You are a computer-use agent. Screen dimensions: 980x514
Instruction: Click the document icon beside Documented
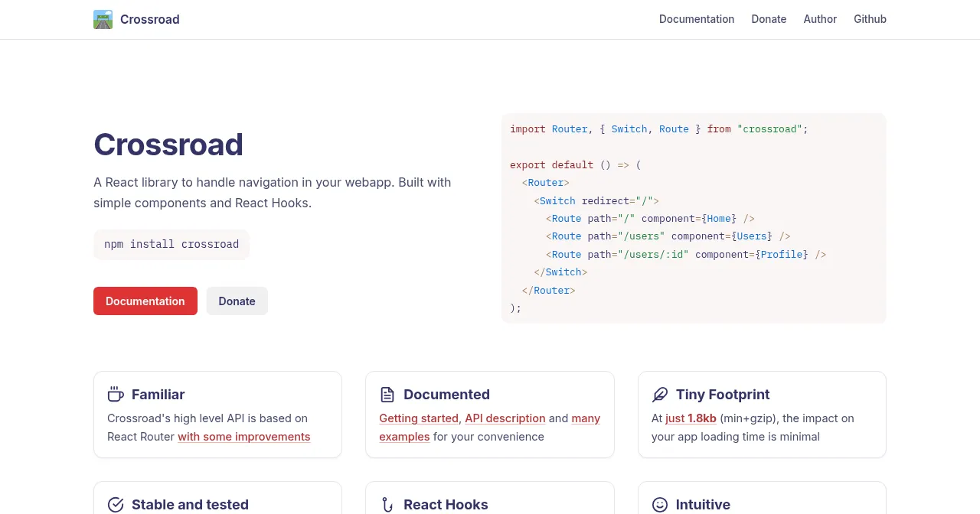click(387, 395)
